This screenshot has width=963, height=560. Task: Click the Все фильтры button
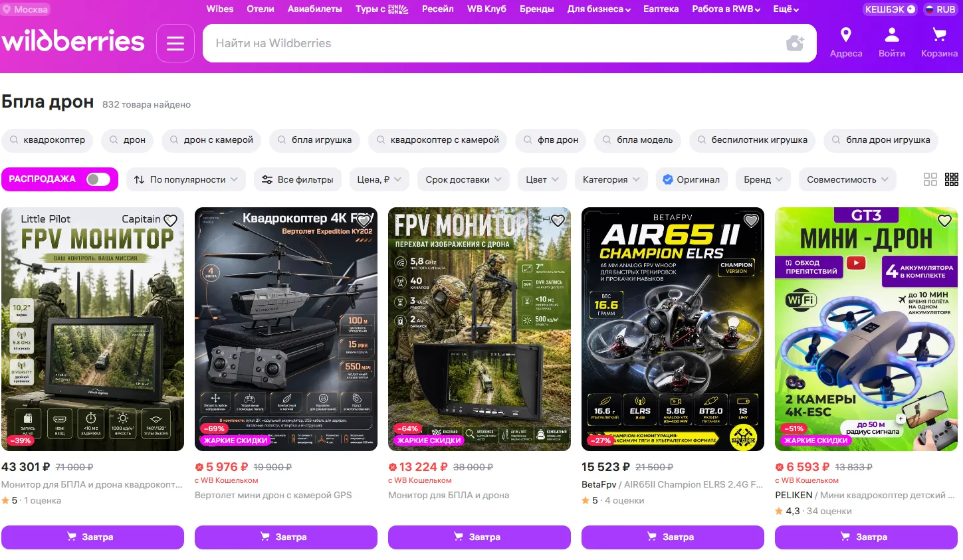[297, 179]
